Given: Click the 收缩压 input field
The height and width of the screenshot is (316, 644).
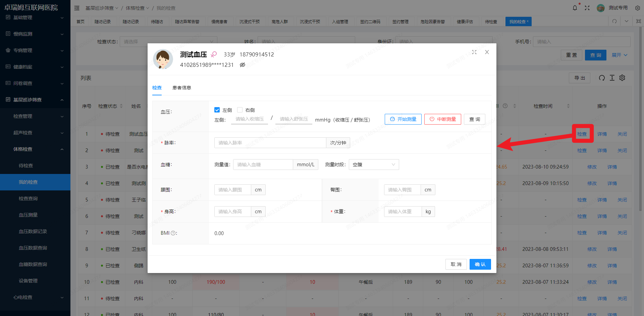Looking at the screenshot, I should point(250,119).
